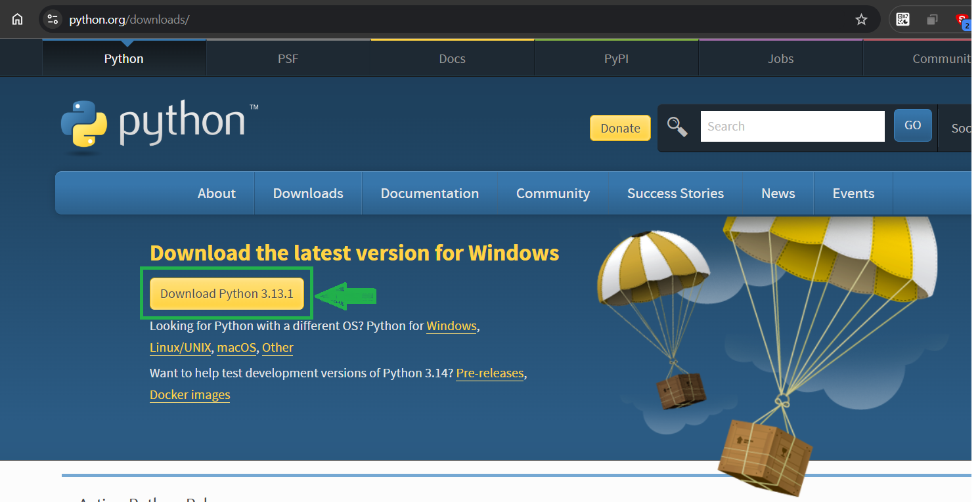The width and height of the screenshot is (980, 502).
Task: Bookmark this page with the star icon
Action: pos(861,20)
